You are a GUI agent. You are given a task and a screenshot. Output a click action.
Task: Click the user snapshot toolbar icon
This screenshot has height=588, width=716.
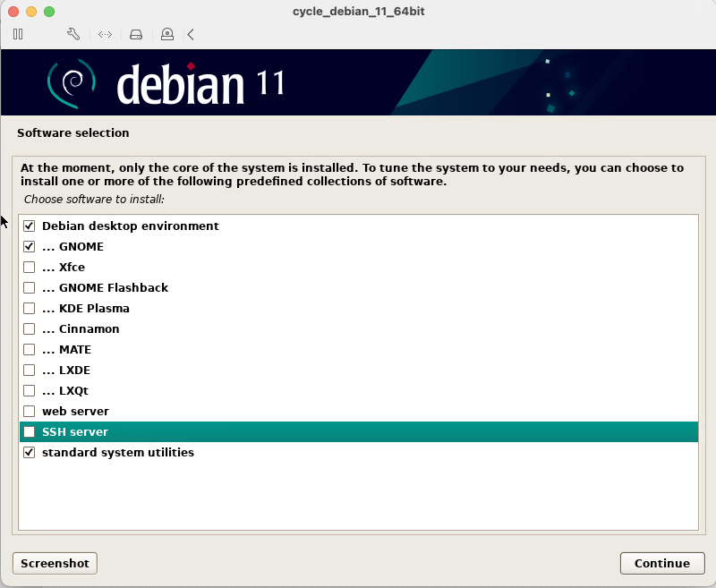167,34
